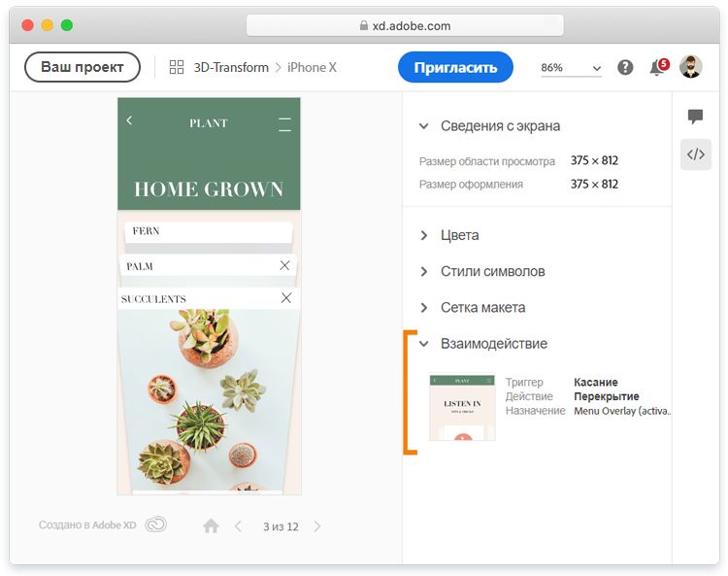Open hamburger menu in prototype header
This screenshot has height=576, width=728.
click(284, 124)
